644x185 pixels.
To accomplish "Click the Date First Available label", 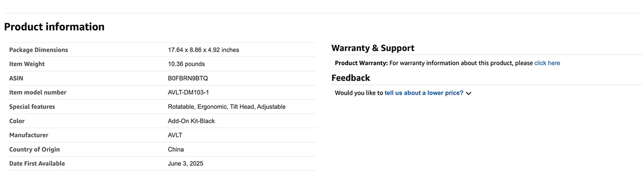I will tap(37, 163).
